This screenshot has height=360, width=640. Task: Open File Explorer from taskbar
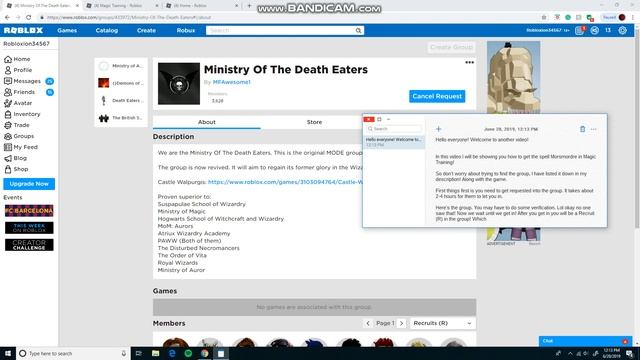point(156,353)
